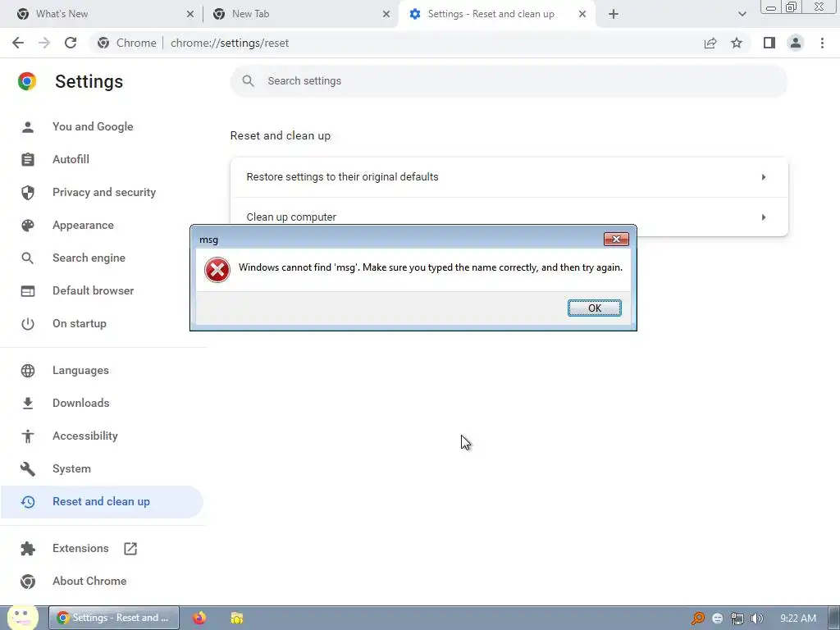Click the network tray icon
The width and height of the screenshot is (840, 630).
[x=737, y=619]
